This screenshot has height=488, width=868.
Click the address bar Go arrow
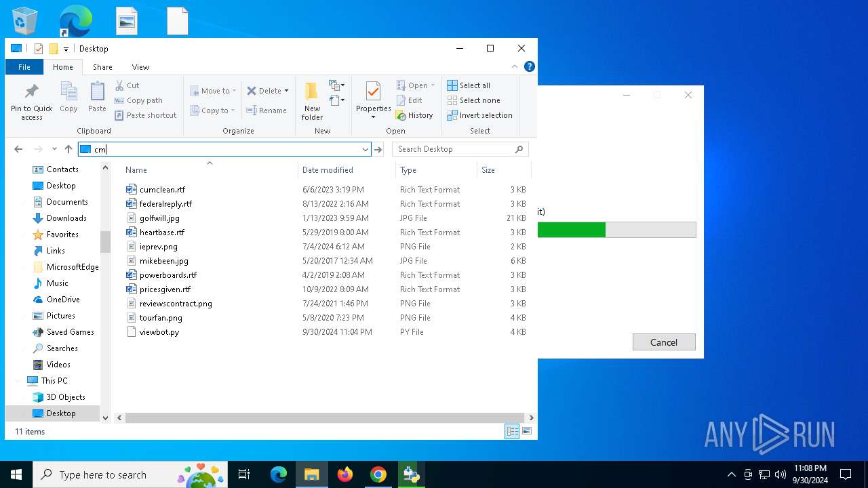378,149
